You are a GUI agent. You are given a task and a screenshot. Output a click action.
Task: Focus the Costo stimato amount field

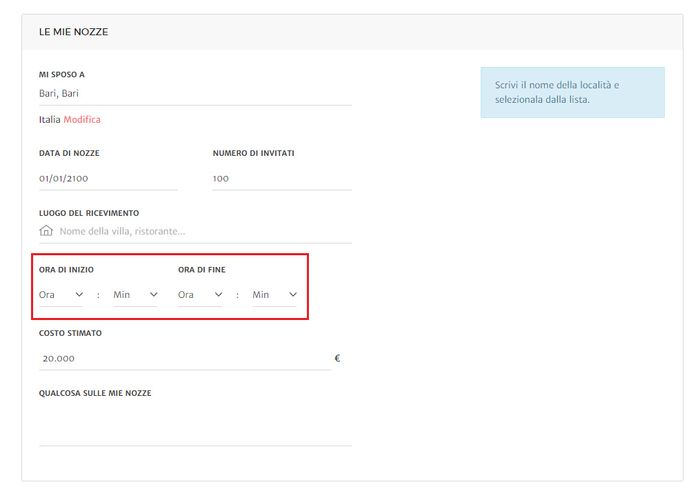tap(184, 358)
